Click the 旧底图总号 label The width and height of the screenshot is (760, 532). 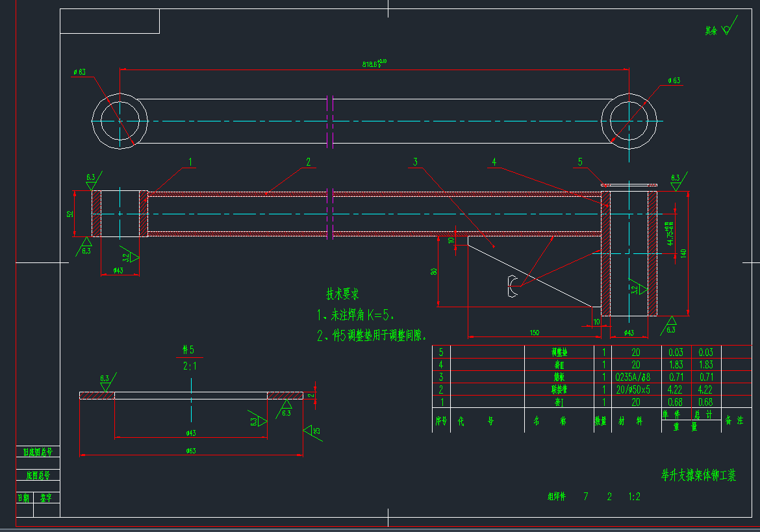pos(38,452)
